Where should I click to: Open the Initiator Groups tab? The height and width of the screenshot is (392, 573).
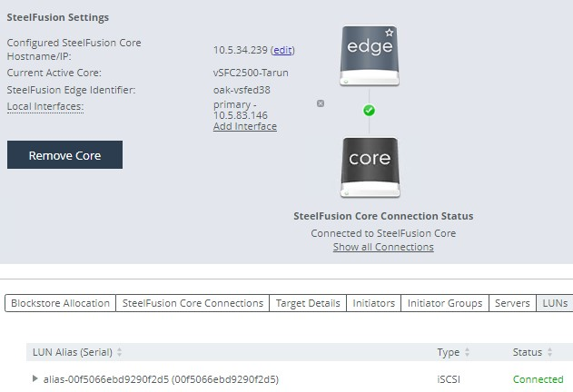445,303
